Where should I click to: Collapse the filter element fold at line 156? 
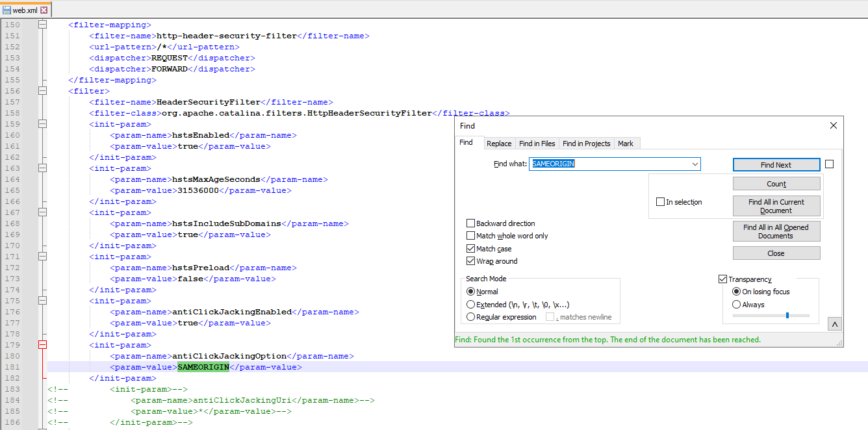point(42,91)
